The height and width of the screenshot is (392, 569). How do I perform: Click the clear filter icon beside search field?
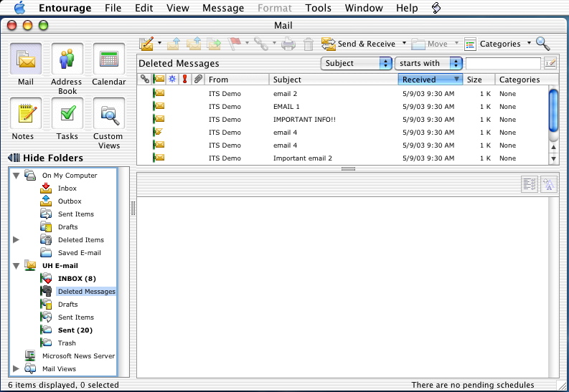click(x=550, y=63)
